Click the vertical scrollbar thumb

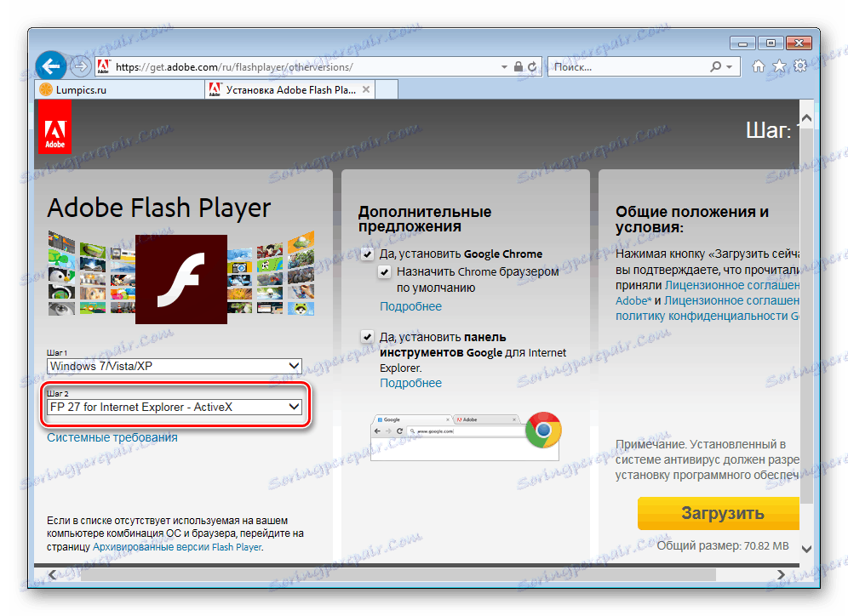tap(806, 316)
